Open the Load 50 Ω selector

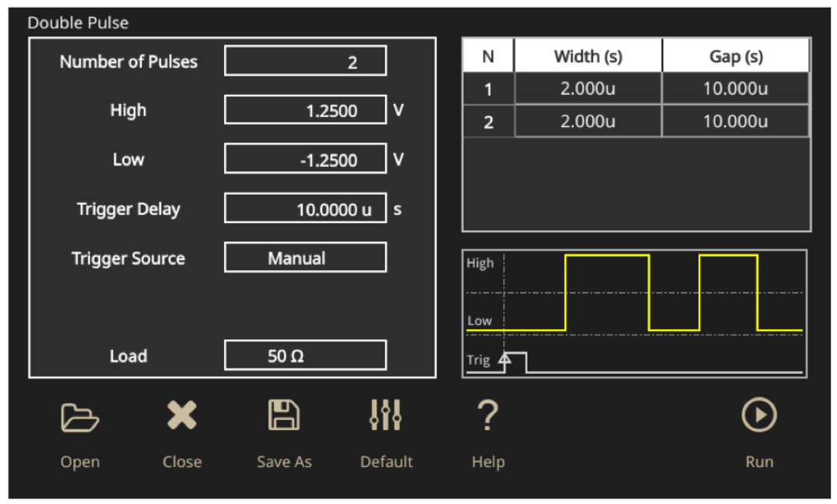306,355
